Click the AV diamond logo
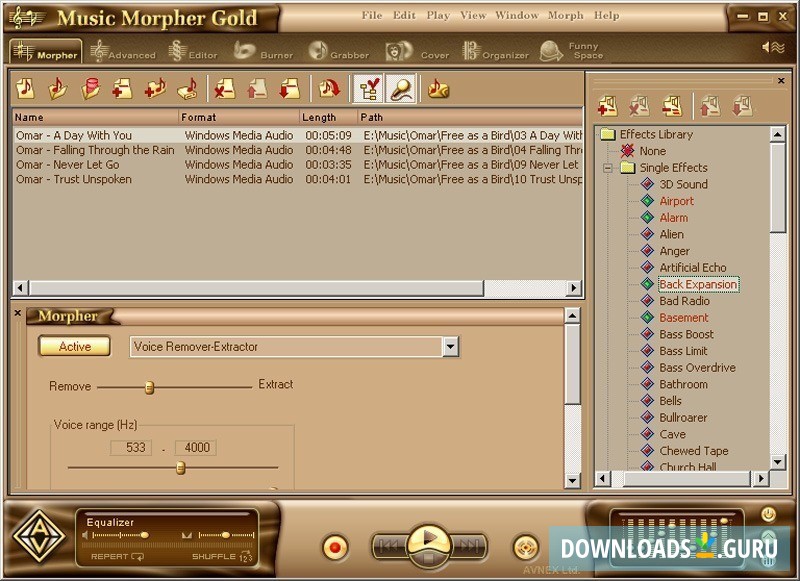This screenshot has height=581, width=800. click(39, 536)
